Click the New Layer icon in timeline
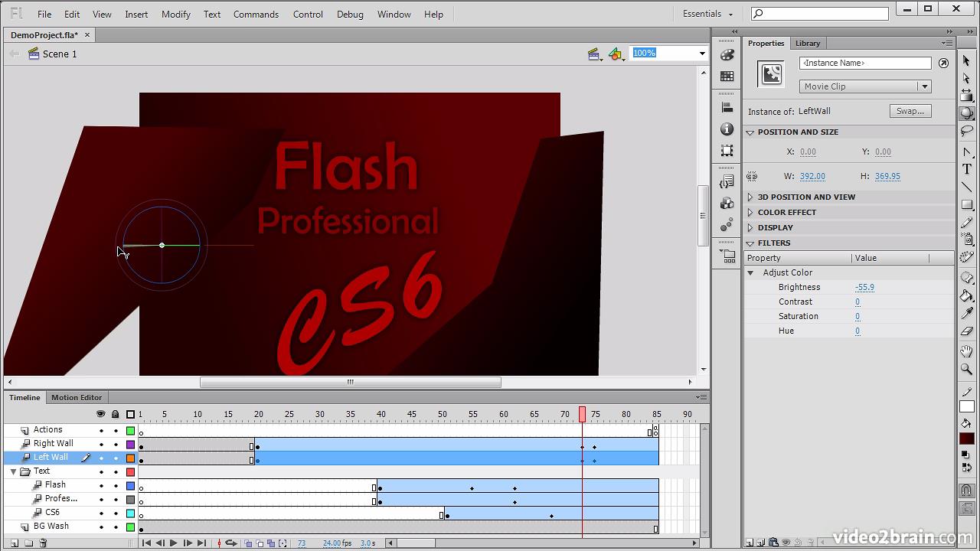The image size is (980, 551). (15, 543)
